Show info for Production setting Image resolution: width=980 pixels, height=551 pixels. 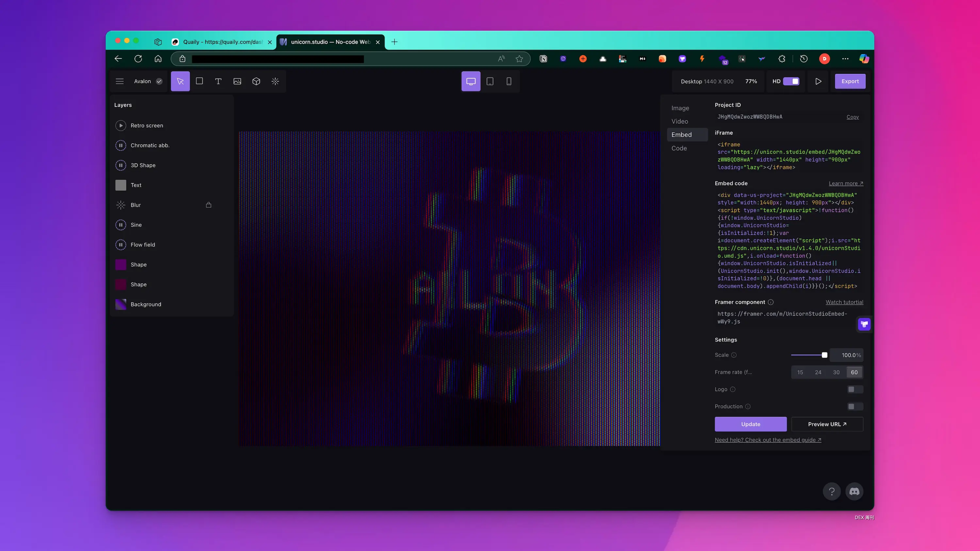747,407
